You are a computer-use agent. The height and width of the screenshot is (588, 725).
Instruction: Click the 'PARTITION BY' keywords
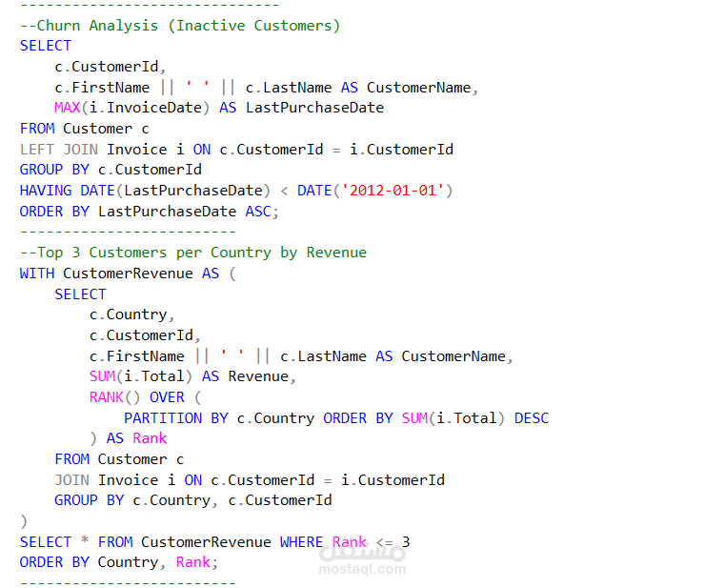[x=175, y=418]
